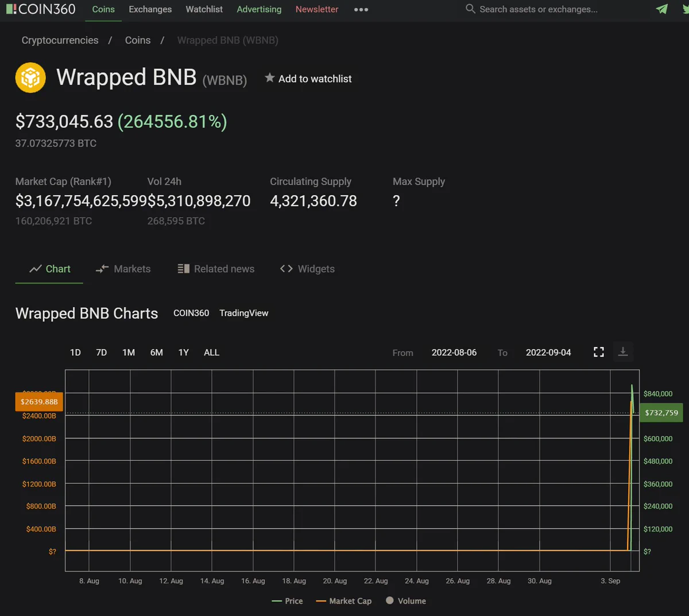Click the Wrapped BNB Charts heading
The image size is (689, 616).
coord(87,313)
